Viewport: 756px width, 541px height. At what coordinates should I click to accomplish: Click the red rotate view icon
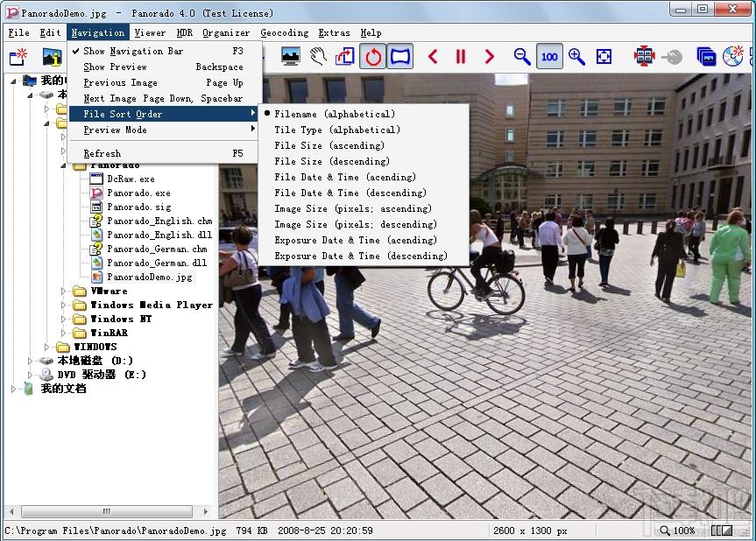click(372, 57)
